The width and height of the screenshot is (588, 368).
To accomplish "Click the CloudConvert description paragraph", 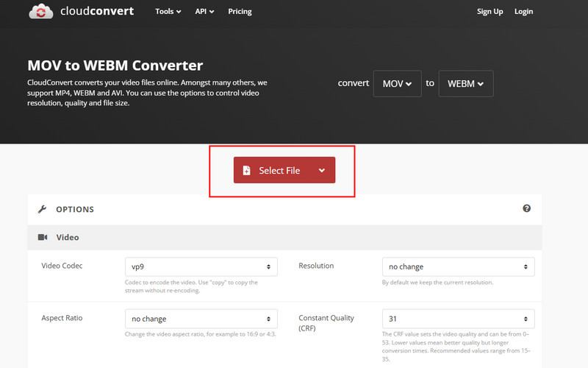I will pyautogui.click(x=147, y=93).
